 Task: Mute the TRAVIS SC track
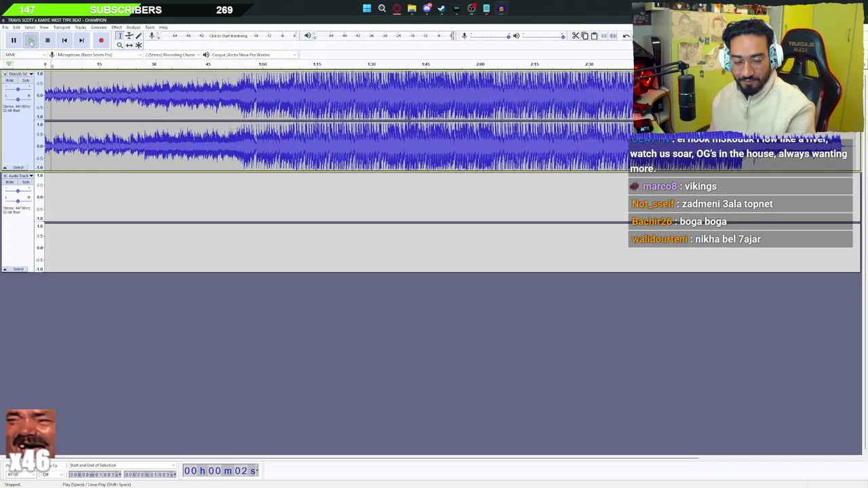[x=9, y=81]
